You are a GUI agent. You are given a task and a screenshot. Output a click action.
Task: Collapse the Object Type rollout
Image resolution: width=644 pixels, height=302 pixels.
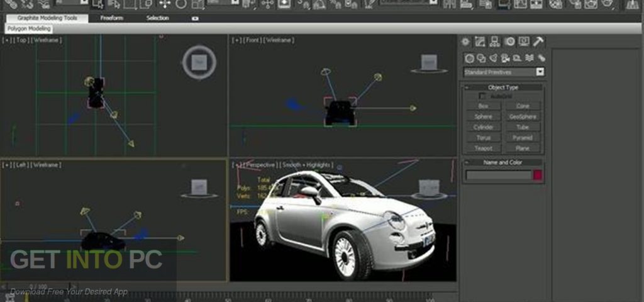click(x=503, y=87)
